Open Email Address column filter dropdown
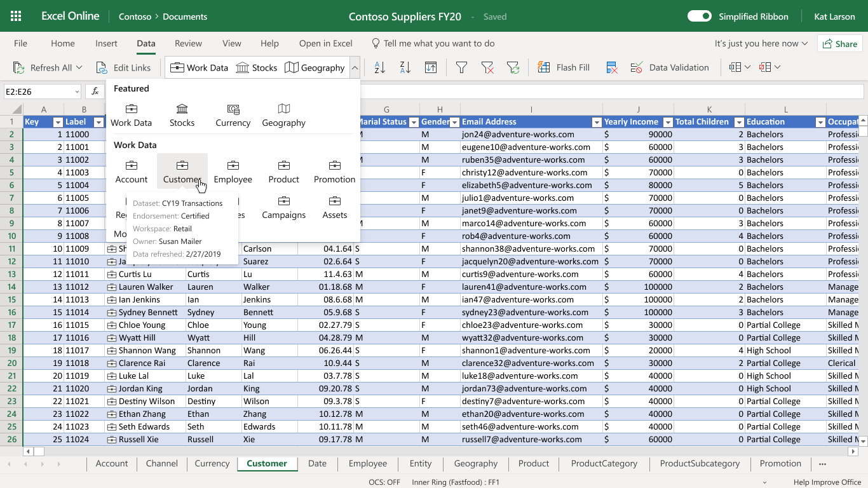The width and height of the screenshot is (868, 488). point(597,122)
